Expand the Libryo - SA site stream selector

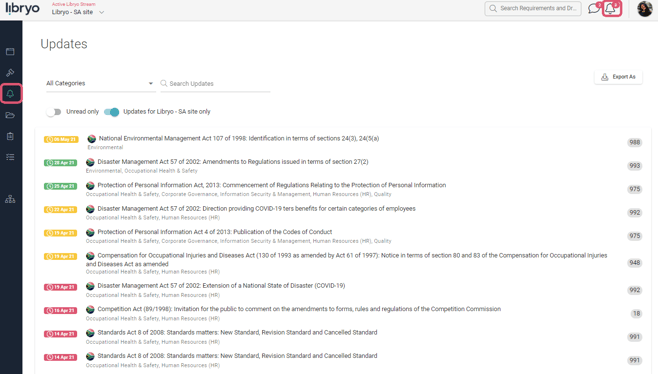click(x=78, y=12)
